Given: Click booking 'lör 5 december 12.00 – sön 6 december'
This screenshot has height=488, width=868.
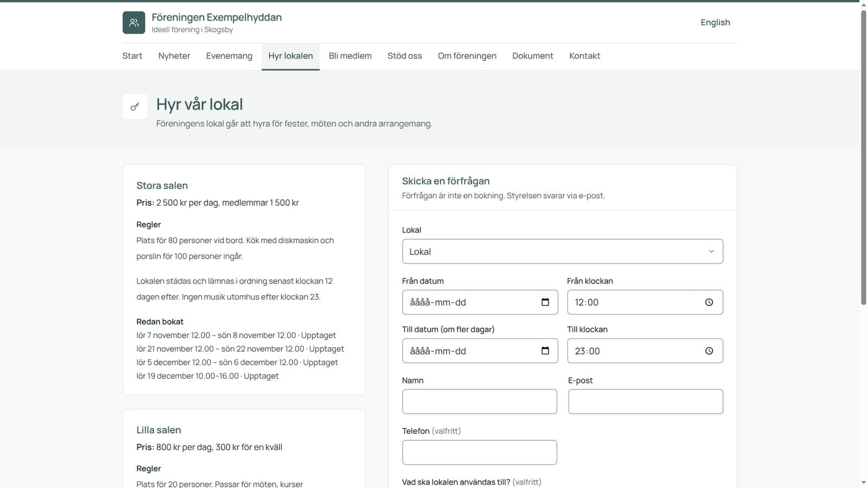Looking at the screenshot, I should (237, 362).
